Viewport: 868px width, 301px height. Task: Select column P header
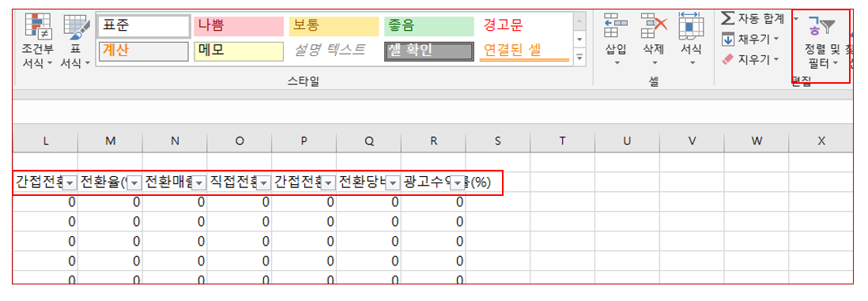(x=304, y=141)
